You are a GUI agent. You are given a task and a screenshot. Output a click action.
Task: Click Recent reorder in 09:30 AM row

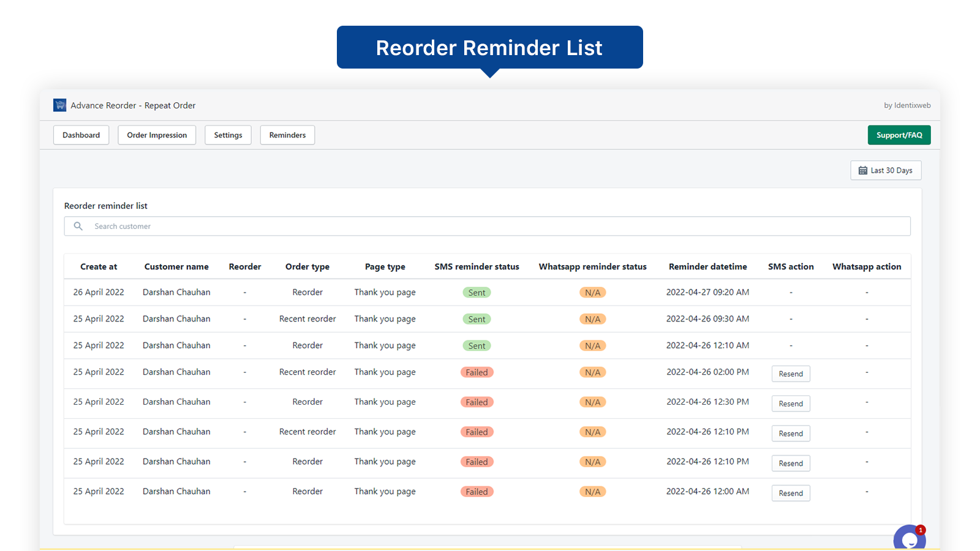[307, 319]
